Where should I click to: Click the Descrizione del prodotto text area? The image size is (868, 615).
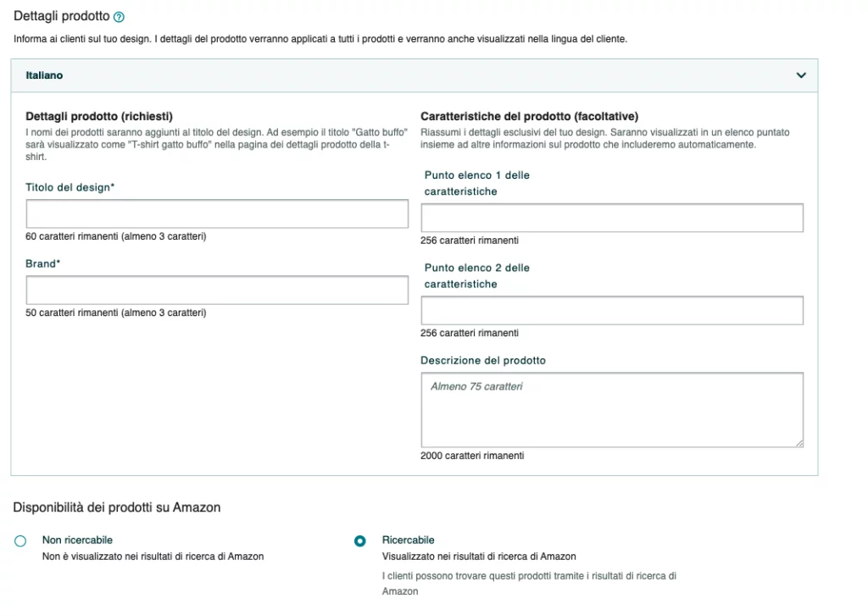click(x=612, y=410)
